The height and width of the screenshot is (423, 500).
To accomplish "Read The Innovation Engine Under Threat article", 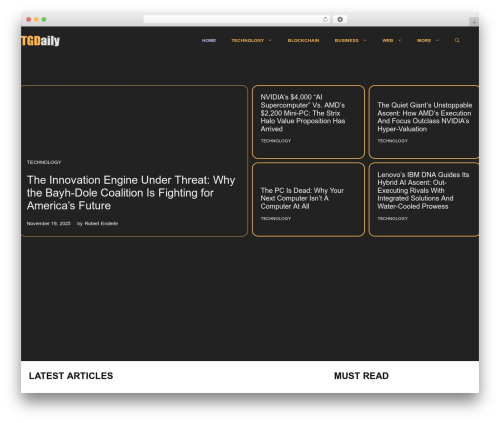I will (131, 193).
